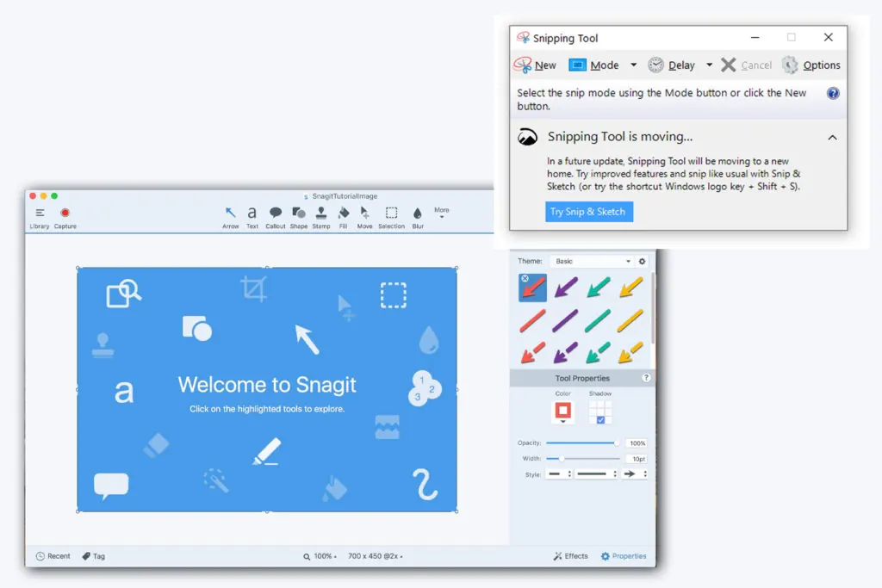Open the Tag panel
The height and width of the screenshot is (588, 882).
(94, 556)
